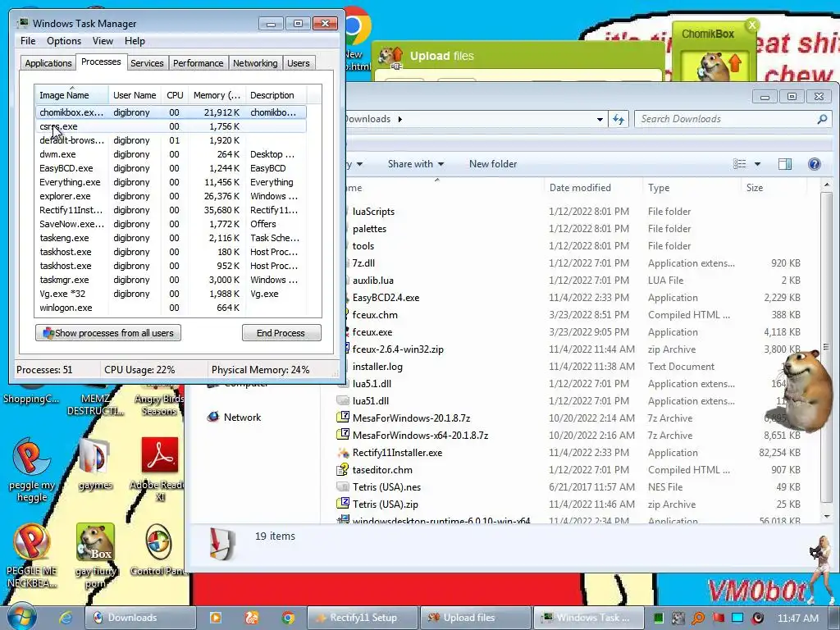Open Google Chrome from the taskbar
The height and width of the screenshot is (630, 840).
tap(288, 618)
